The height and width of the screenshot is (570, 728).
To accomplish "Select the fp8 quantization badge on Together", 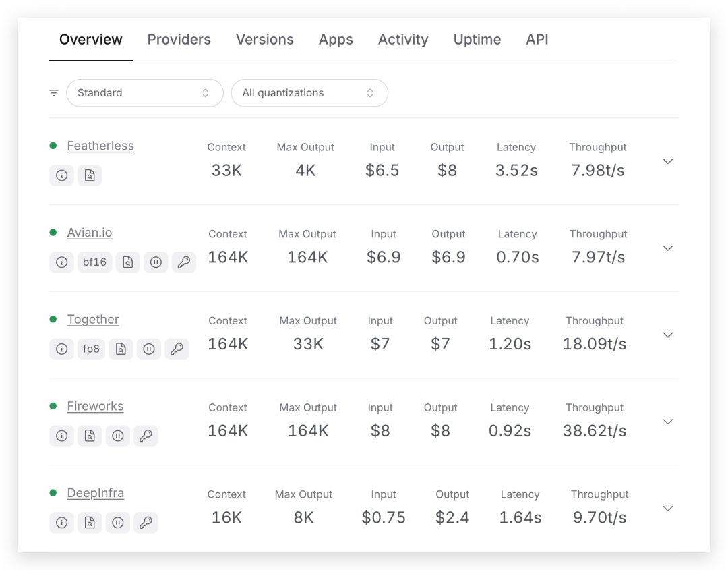I will (x=91, y=349).
